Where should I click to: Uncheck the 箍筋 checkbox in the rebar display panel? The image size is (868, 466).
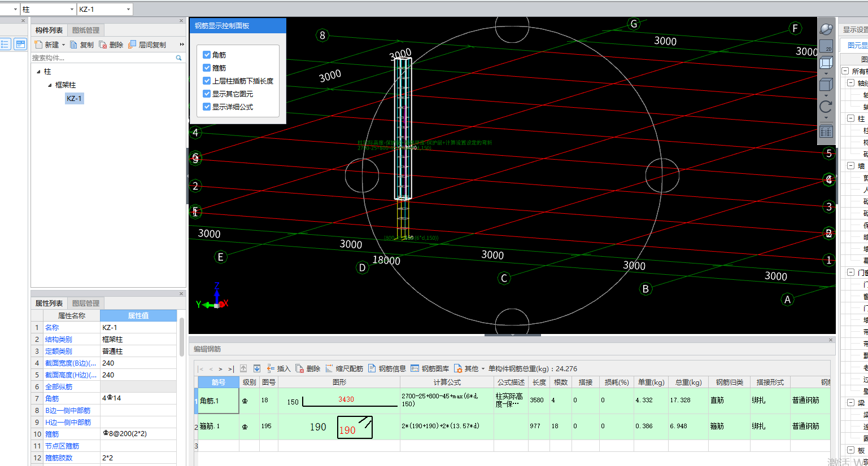(x=207, y=68)
